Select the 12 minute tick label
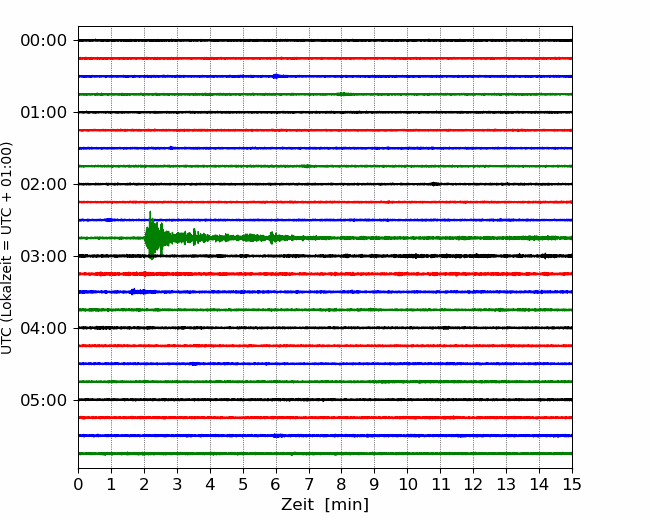The image size is (650, 520). click(x=473, y=484)
